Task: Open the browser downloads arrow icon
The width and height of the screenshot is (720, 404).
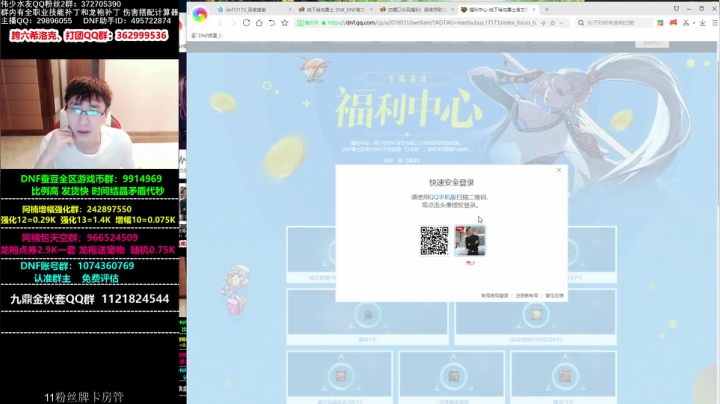Action: click(x=702, y=22)
